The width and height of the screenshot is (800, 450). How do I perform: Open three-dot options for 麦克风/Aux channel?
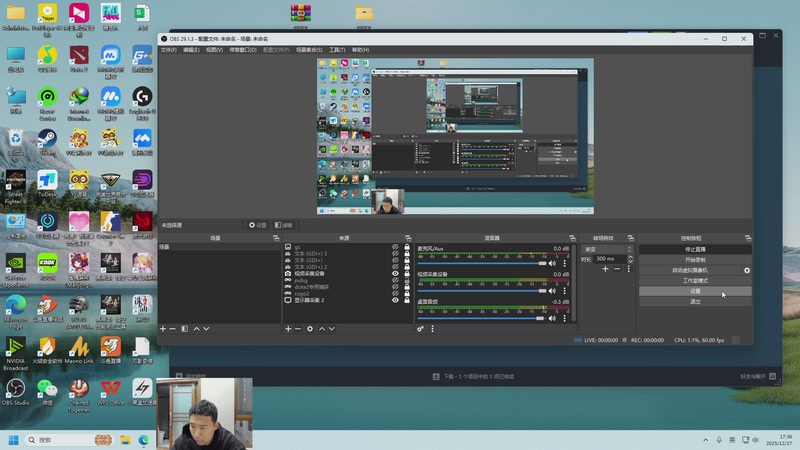click(564, 263)
